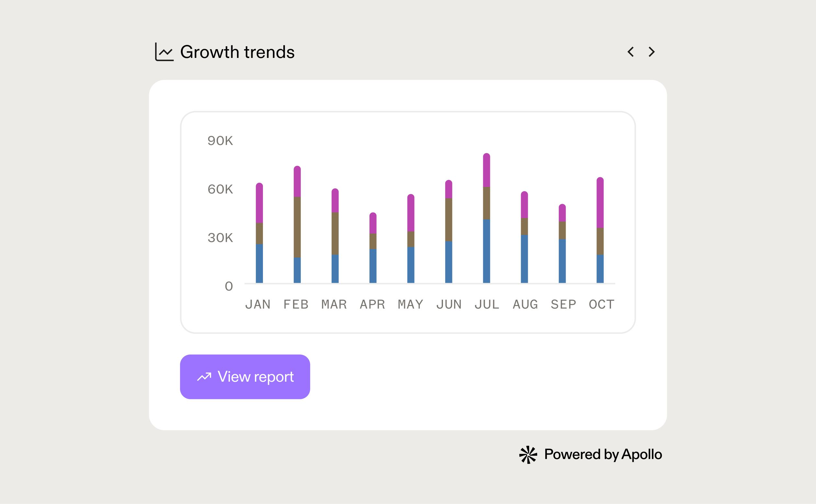Viewport: 816px width, 504px height.
Task: Expand the chart card frame
Action: [x=407, y=222]
